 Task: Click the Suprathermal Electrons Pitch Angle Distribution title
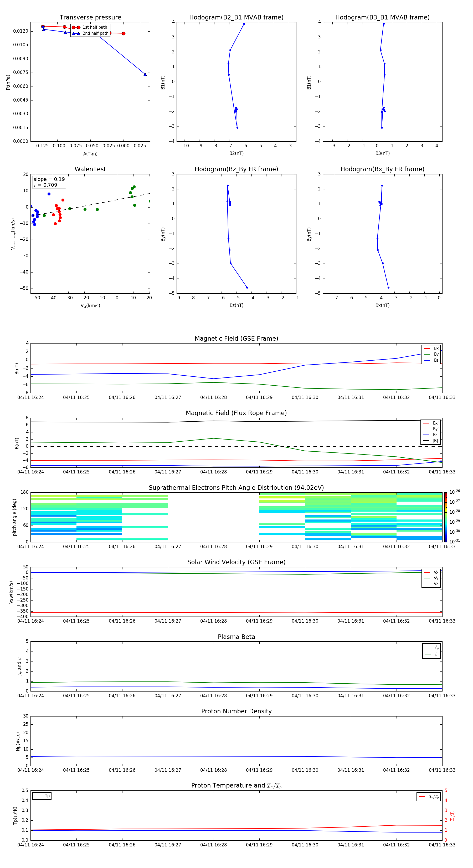point(236,488)
